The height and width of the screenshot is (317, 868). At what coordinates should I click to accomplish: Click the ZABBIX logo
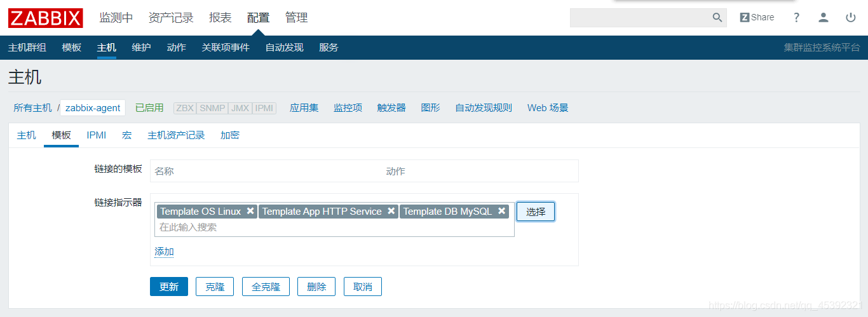(46, 18)
